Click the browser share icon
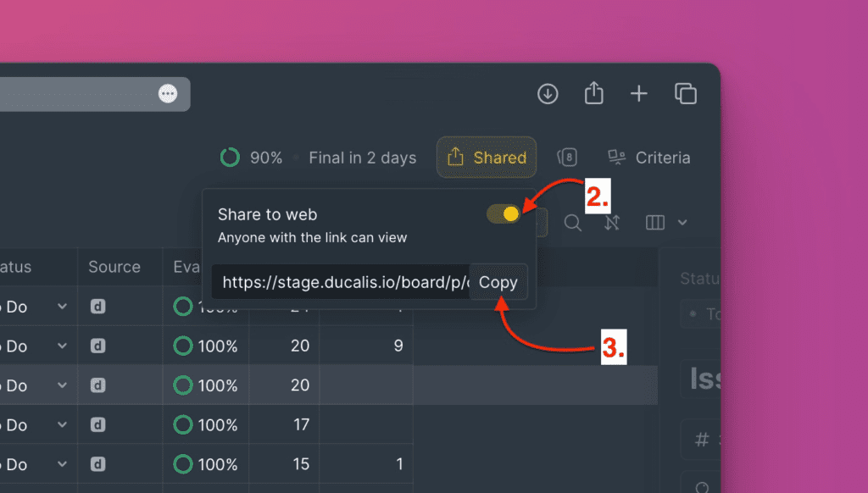The height and width of the screenshot is (493, 868). coord(594,93)
